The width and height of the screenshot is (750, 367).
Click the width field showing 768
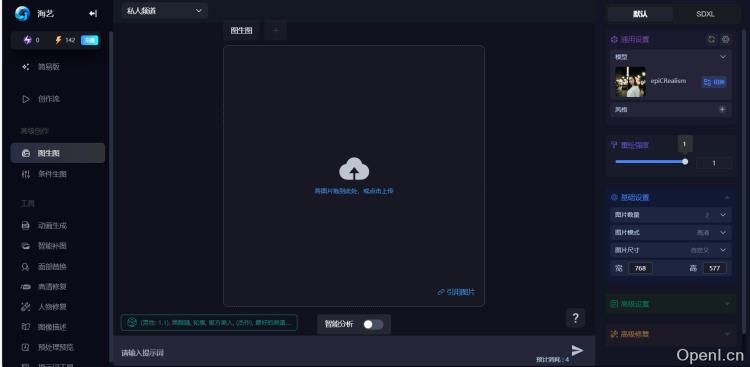pos(640,268)
